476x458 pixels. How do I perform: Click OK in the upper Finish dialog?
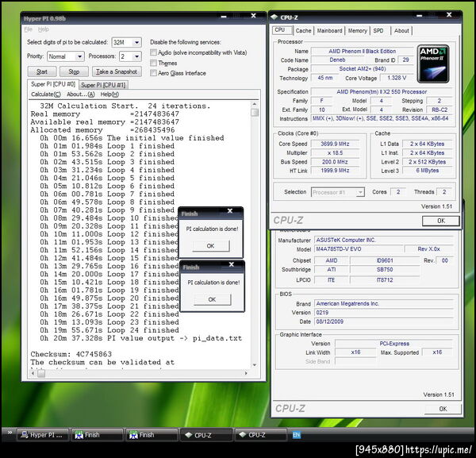click(211, 246)
